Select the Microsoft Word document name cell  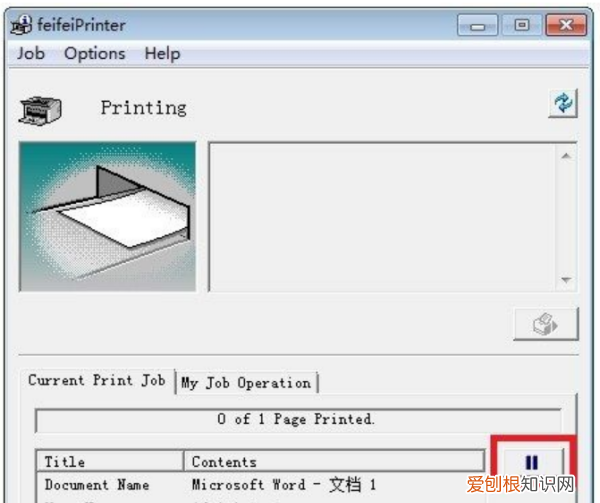[x=284, y=485]
